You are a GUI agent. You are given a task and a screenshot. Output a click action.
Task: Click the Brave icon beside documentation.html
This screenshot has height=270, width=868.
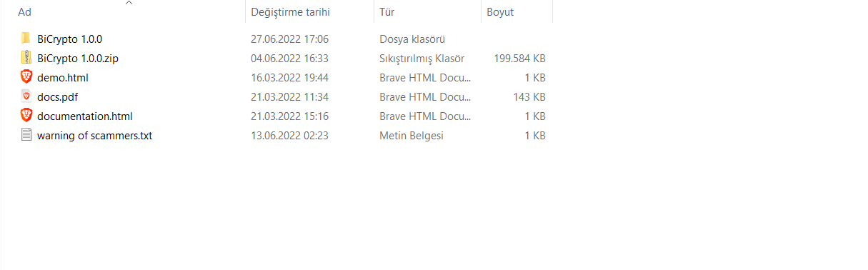coord(26,116)
